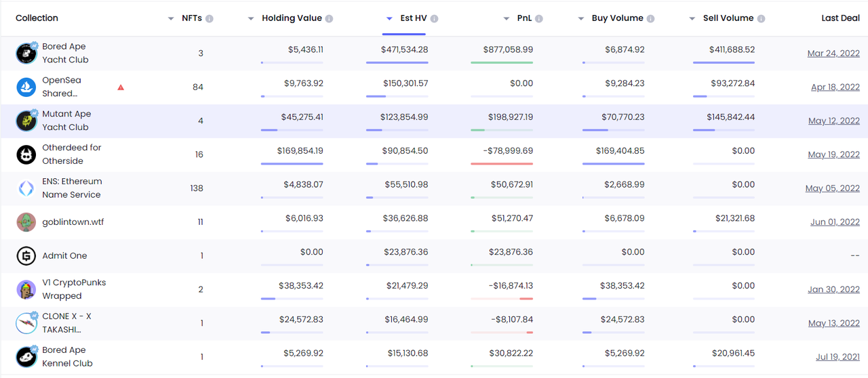Click the $150,301.57 Est HV value

click(404, 83)
